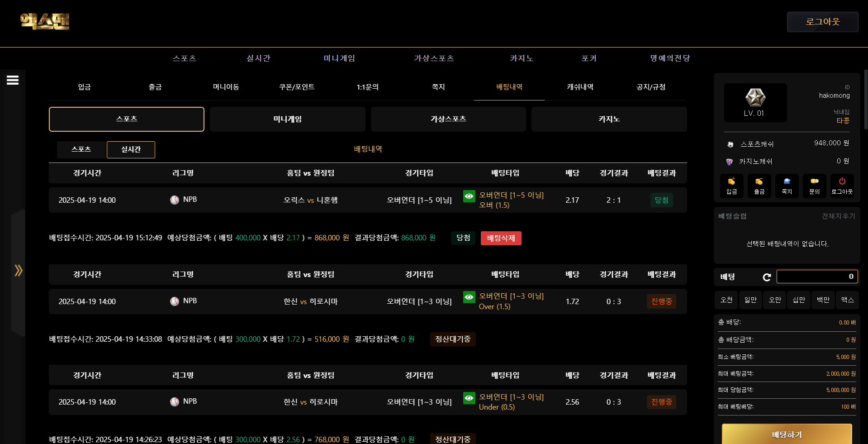Viewport: 868px width, 444px height.
Task: Toggle eye icon on Under (0.5) bet
Action: pos(469,398)
